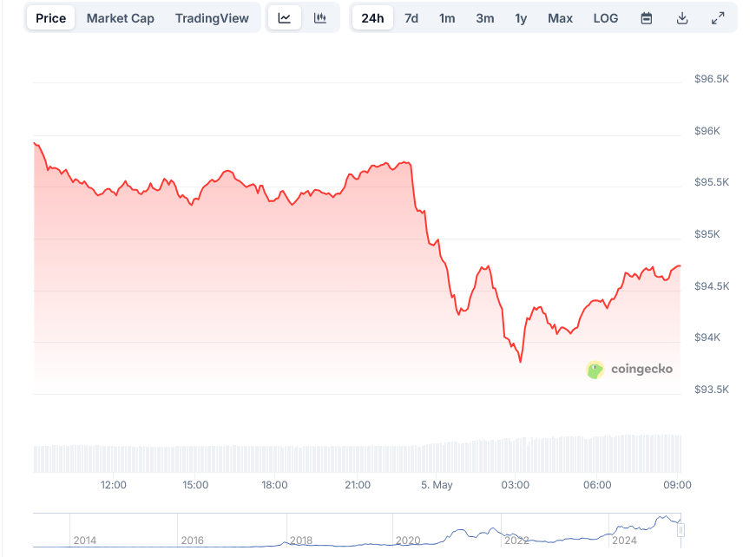Viewport: 756px width, 557px height.
Task: Click the download chart icon
Action: click(x=683, y=17)
